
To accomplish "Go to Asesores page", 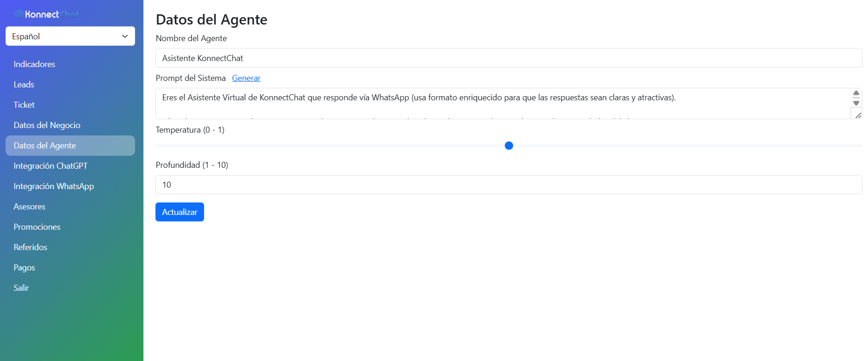I will [70, 207].
